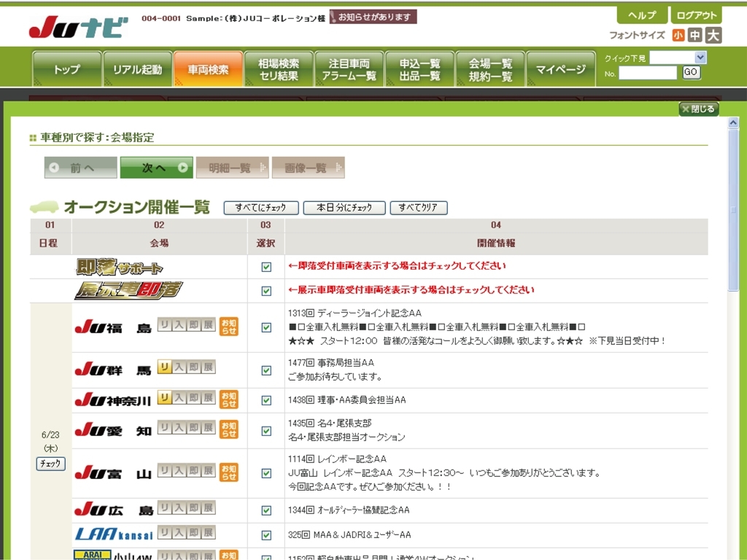Click the 画像一覧 button

click(x=309, y=168)
